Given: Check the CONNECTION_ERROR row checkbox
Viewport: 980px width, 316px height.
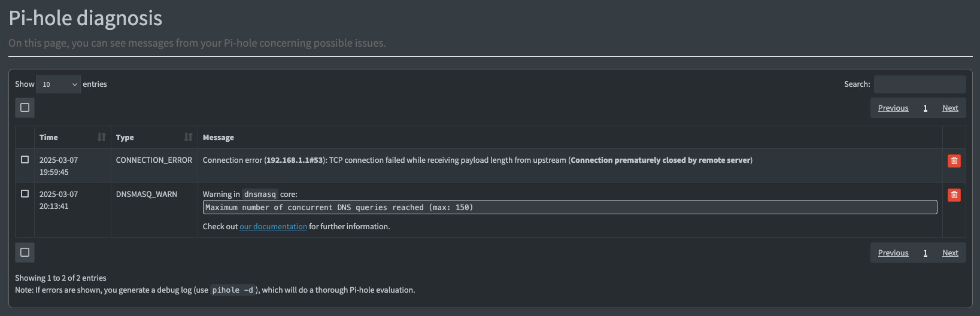Looking at the screenshot, I should tap(25, 159).
